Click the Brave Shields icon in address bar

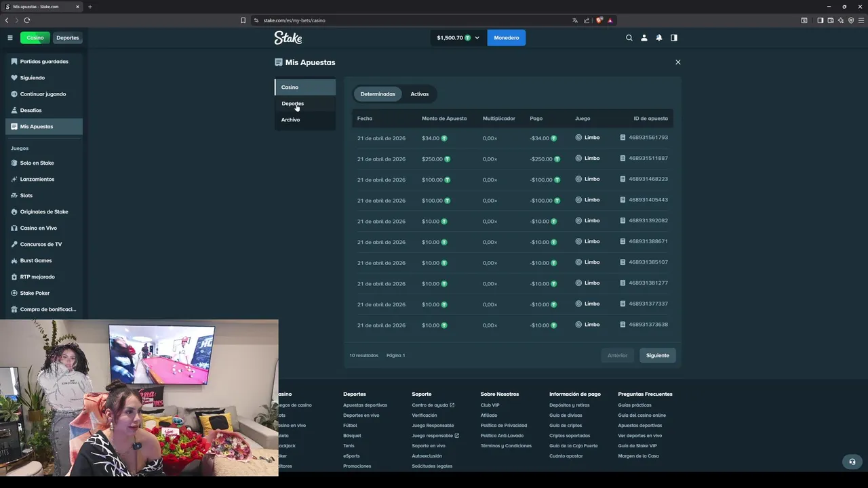[599, 20]
